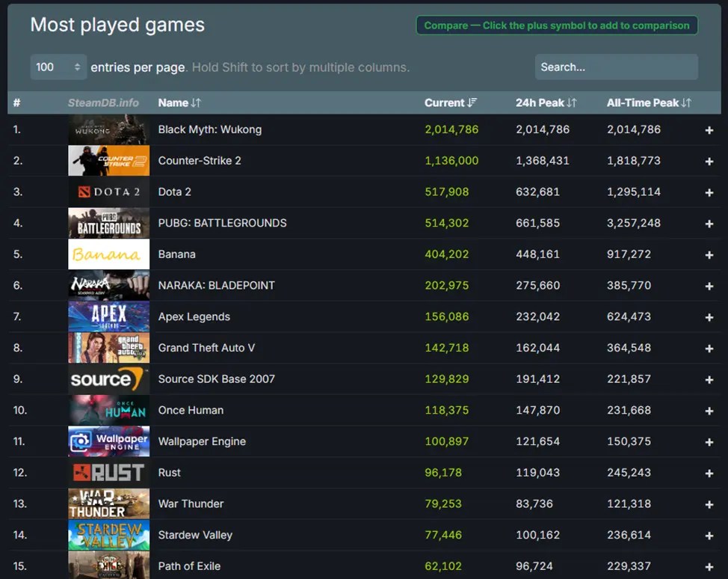
Task: Add Path of Exile to comparison
Action: (709, 566)
